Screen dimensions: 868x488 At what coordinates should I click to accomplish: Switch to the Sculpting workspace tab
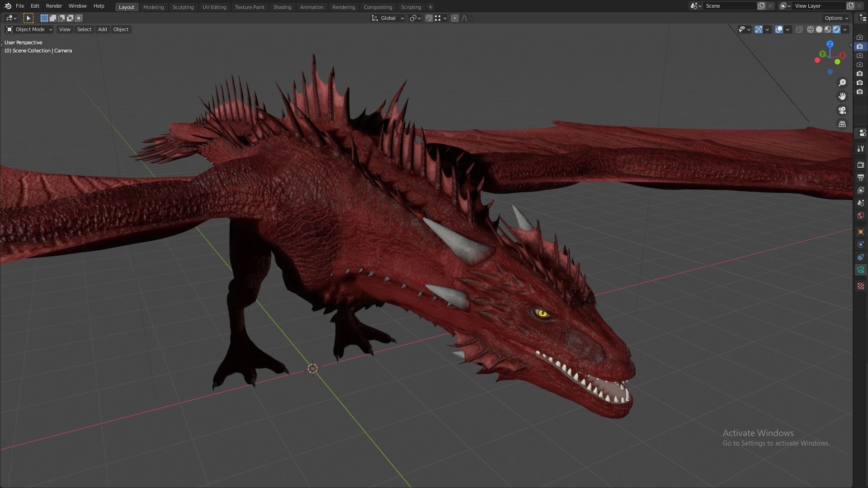183,7
